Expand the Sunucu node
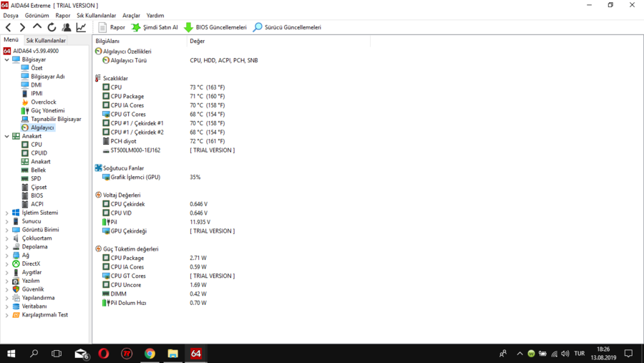This screenshot has height=363, width=644. tap(6, 221)
